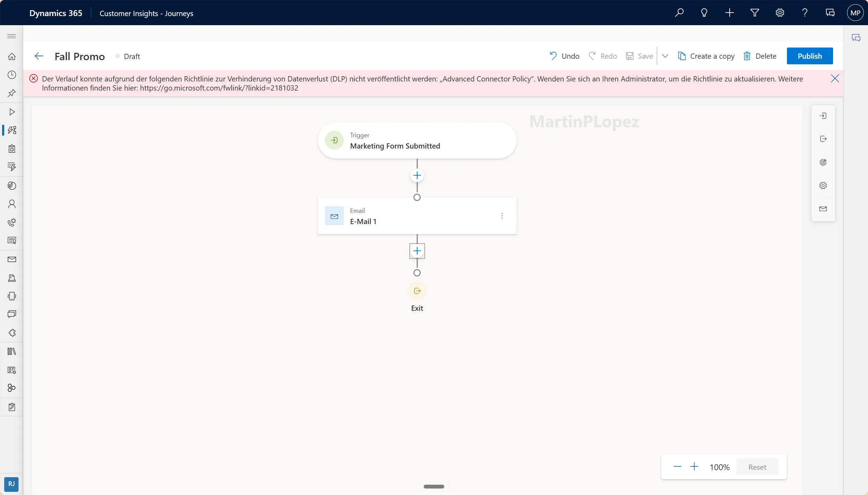Open the forms stamp icon in sidebar
868x495 pixels.
(x=12, y=278)
